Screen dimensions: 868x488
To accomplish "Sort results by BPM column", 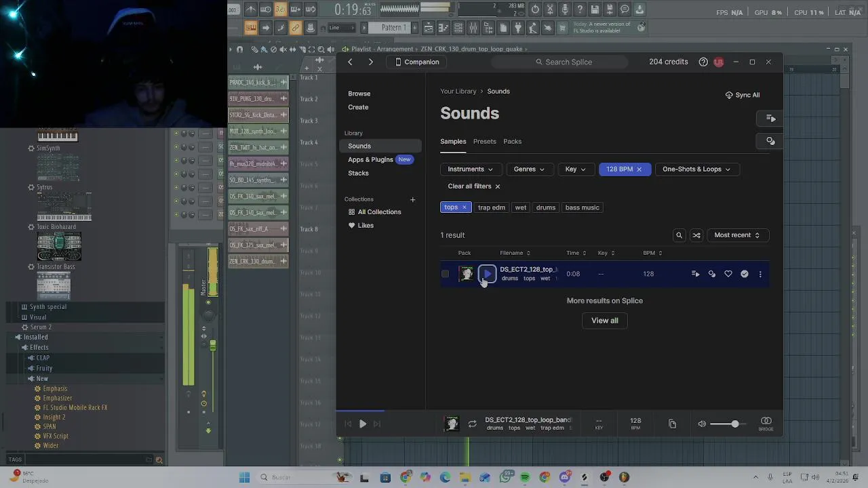I will click(652, 253).
